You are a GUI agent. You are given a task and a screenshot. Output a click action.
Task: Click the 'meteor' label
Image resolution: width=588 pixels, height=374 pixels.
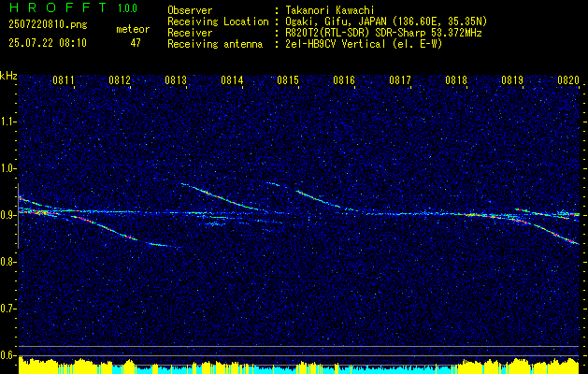coord(133,29)
